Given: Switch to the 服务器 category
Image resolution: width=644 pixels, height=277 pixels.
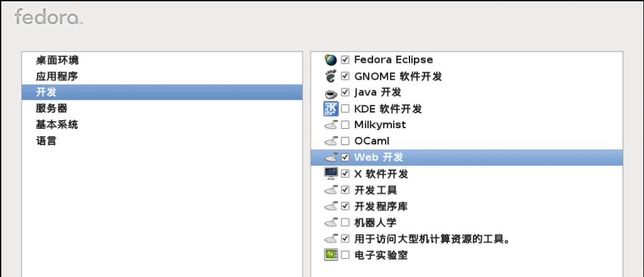Looking at the screenshot, I should [52, 109].
